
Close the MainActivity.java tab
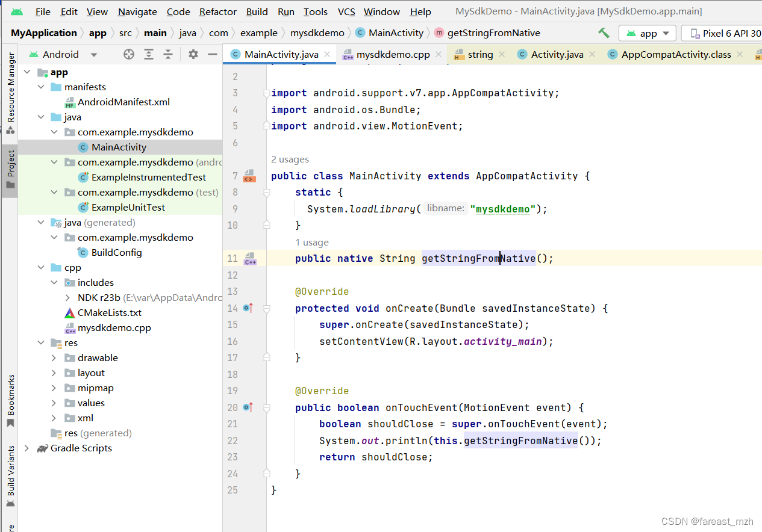click(x=327, y=54)
